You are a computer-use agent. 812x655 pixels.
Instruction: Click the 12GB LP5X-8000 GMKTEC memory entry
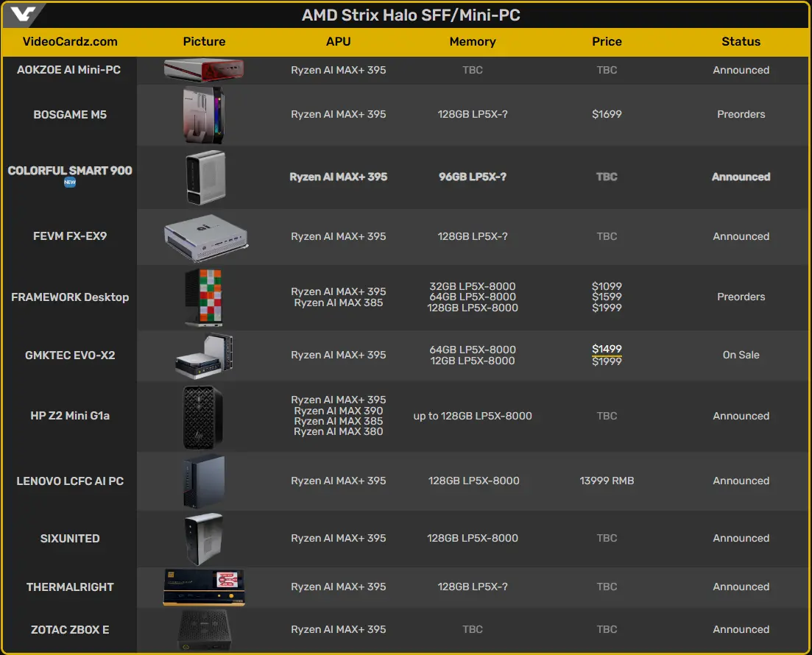[473, 361]
